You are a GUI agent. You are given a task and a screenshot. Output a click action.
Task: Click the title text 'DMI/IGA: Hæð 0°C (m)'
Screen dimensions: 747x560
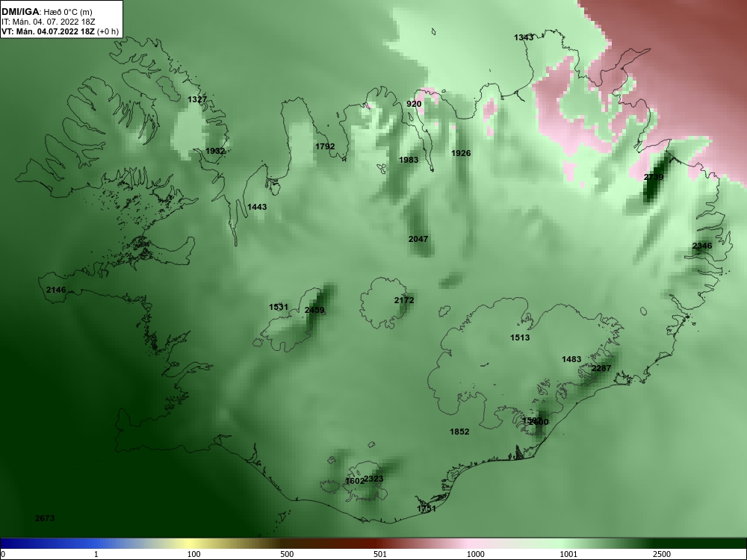click(x=46, y=12)
